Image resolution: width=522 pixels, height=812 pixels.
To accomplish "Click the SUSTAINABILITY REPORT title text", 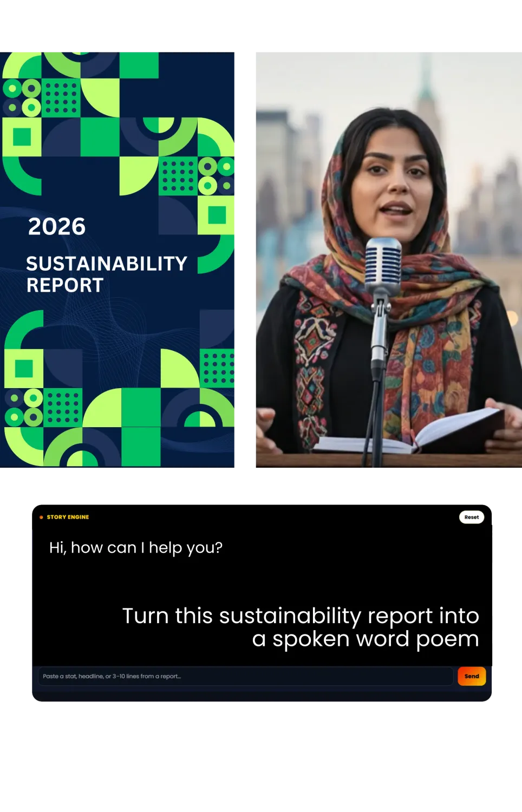I will [107, 274].
